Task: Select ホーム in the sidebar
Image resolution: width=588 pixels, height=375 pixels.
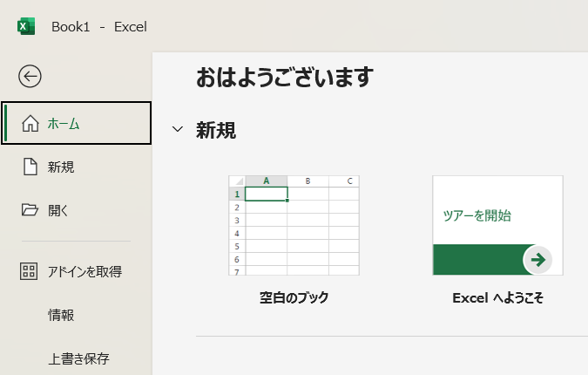Action: (76, 123)
